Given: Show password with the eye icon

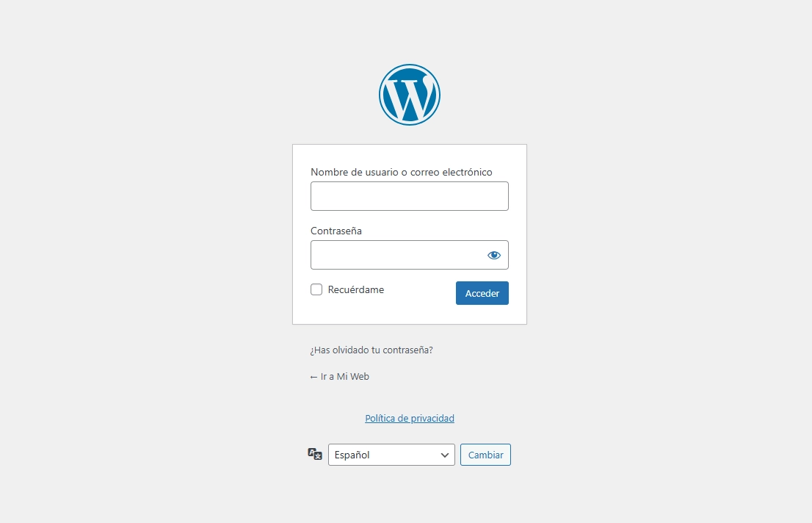Looking at the screenshot, I should (494, 255).
